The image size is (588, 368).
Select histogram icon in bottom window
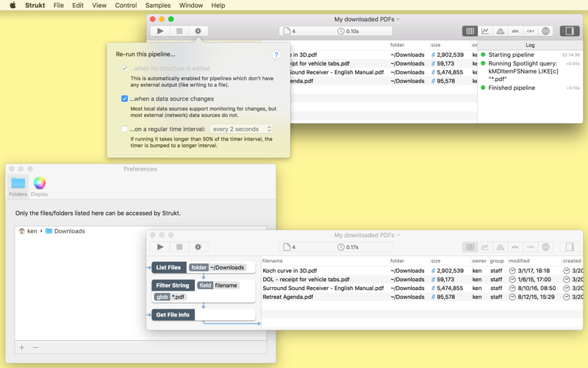[501, 247]
